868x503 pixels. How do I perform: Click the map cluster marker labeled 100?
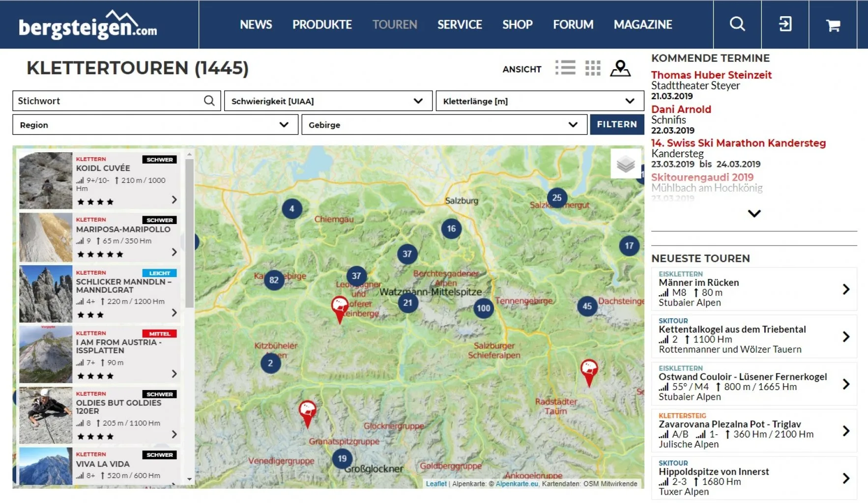click(483, 308)
